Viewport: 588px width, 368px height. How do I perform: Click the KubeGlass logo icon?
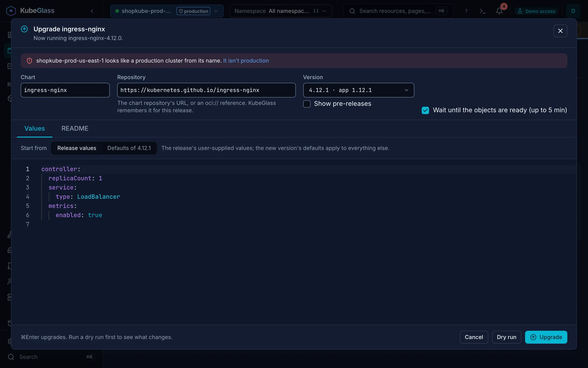11,11
